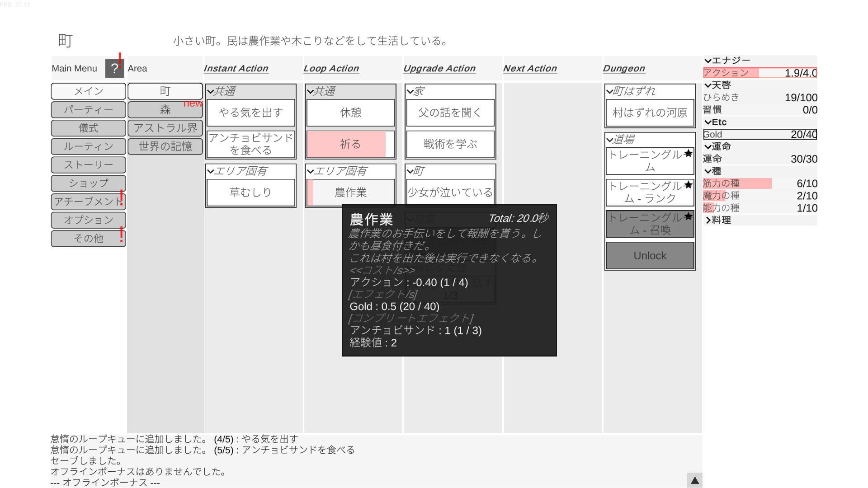Click the up triangle log scroll icon

click(x=694, y=480)
